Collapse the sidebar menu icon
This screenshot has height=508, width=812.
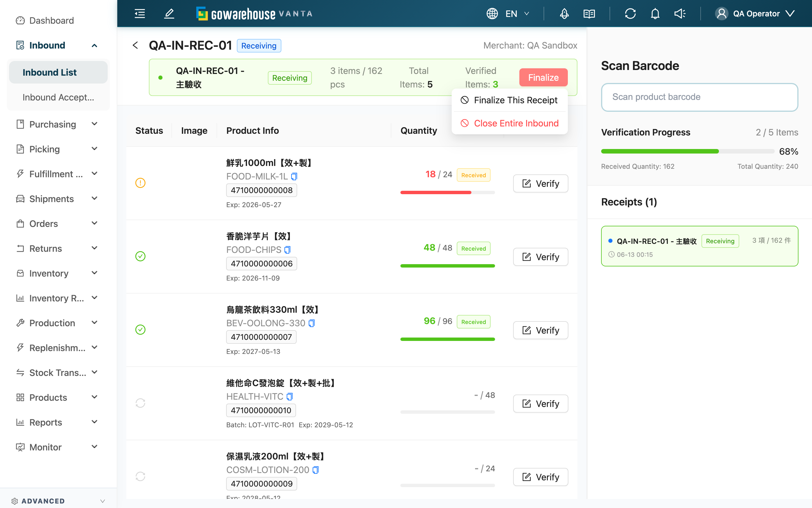(140, 14)
